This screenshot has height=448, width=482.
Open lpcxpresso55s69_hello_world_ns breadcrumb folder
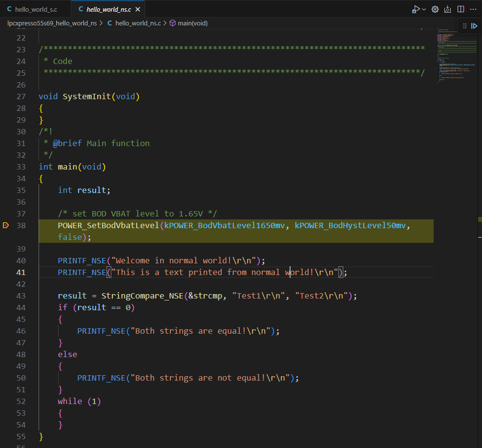coord(52,23)
